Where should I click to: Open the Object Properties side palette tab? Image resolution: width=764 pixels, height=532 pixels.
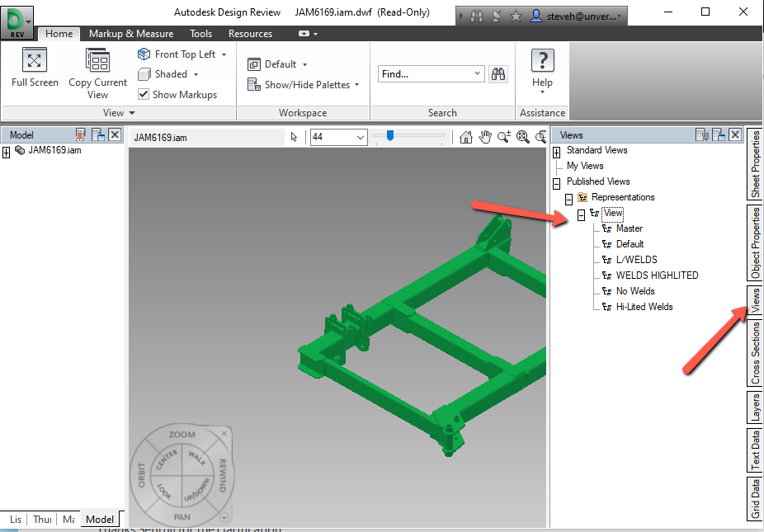755,242
